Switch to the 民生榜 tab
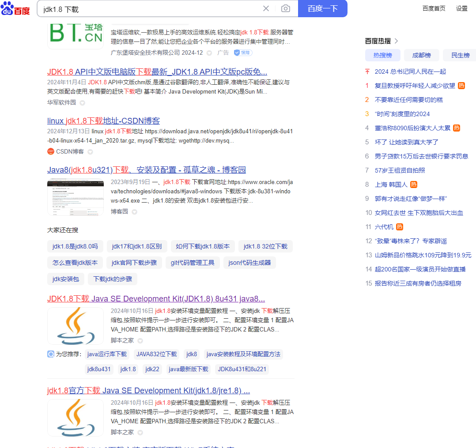The height and width of the screenshot is (448, 476). 460,55
